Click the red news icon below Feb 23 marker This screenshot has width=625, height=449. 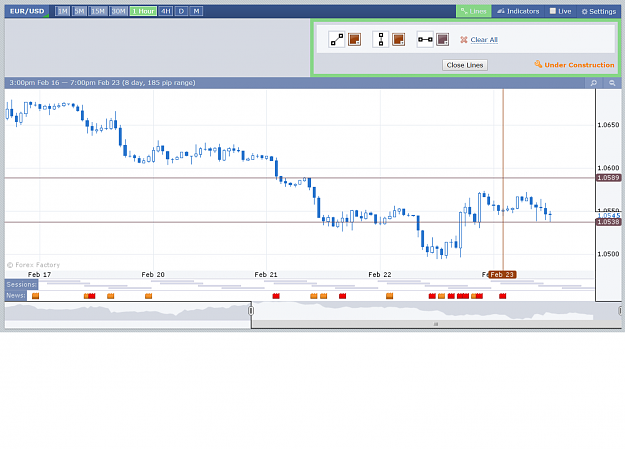click(x=503, y=296)
